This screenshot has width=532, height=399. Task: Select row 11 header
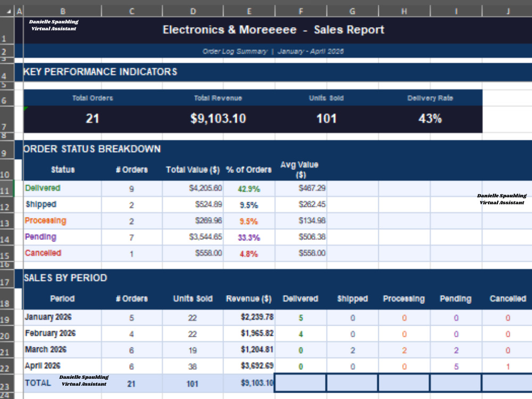7,189
